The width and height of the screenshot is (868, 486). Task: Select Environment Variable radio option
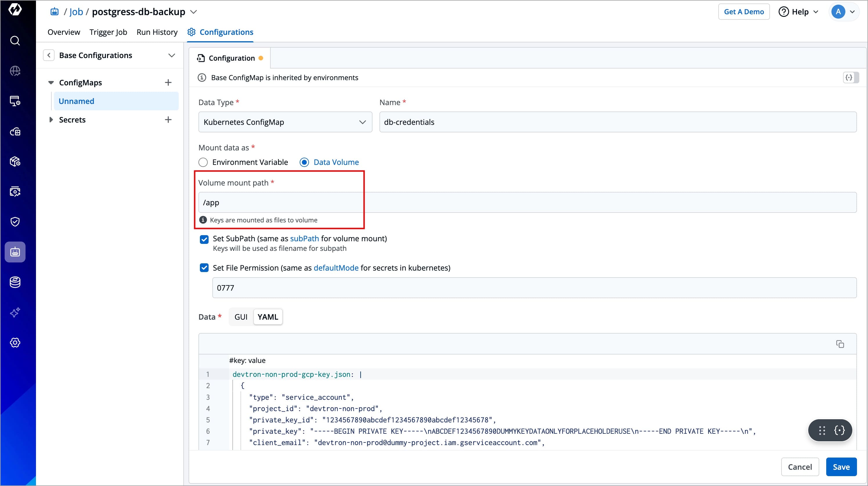coord(203,163)
